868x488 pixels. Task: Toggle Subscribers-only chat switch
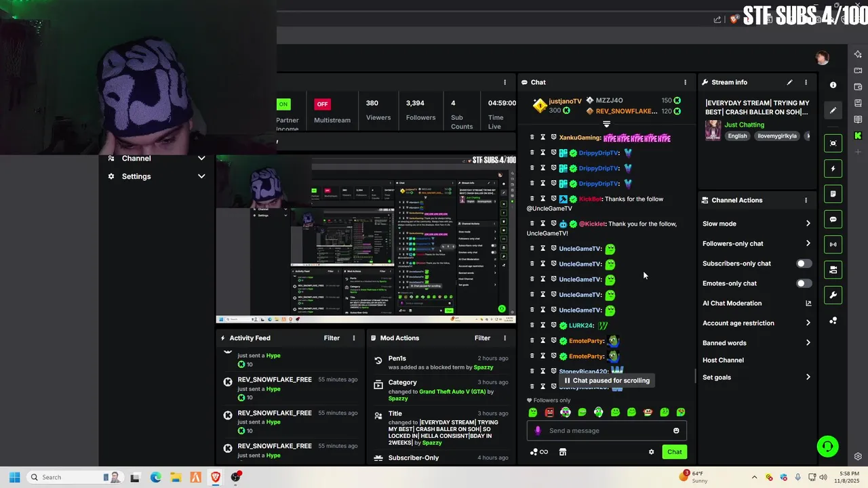804,264
